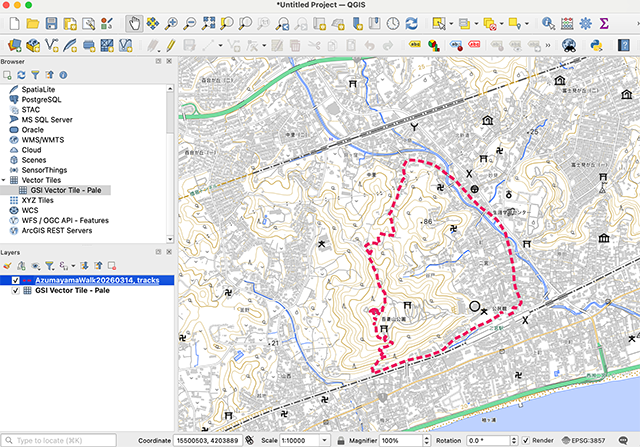Open the Temporal Controller clock icon
The image size is (640, 447).
click(x=393, y=23)
